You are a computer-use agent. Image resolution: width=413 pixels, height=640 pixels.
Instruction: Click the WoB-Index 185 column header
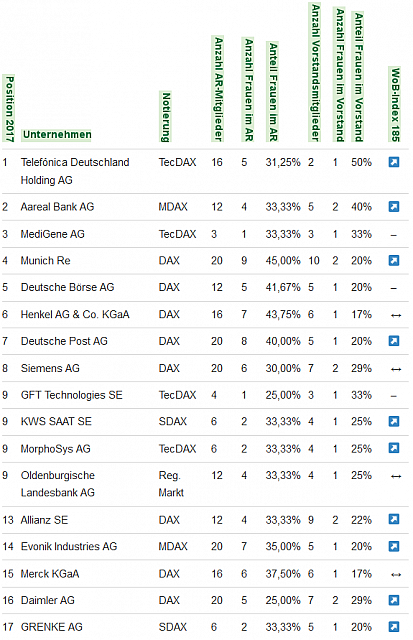point(395,104)
